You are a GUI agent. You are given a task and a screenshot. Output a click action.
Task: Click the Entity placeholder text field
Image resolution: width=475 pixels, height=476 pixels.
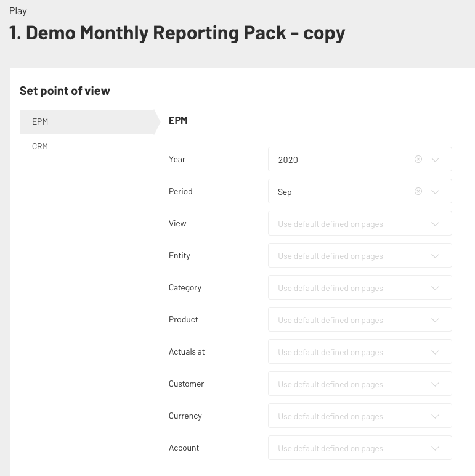click(x=360, y=255)
